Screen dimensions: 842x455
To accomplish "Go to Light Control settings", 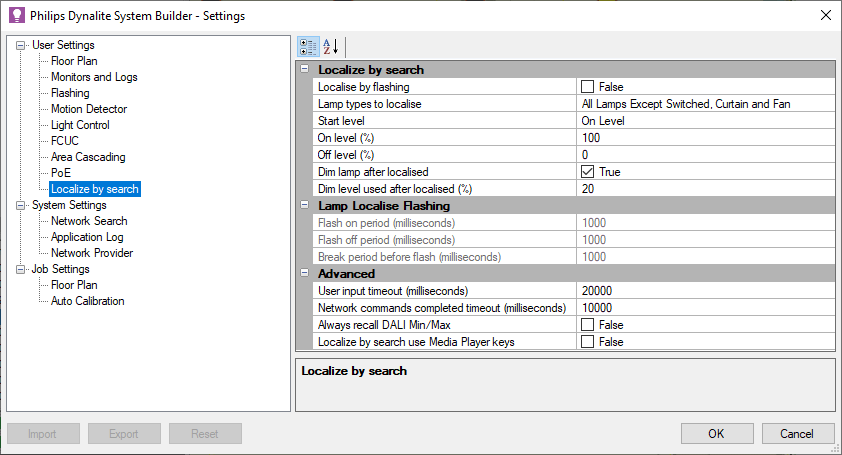I will [80, 125].
